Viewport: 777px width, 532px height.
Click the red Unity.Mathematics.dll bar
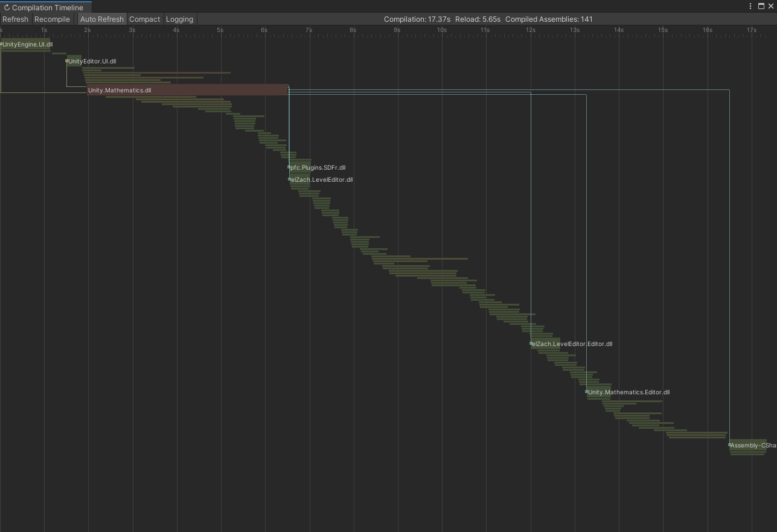coord(187,90)
